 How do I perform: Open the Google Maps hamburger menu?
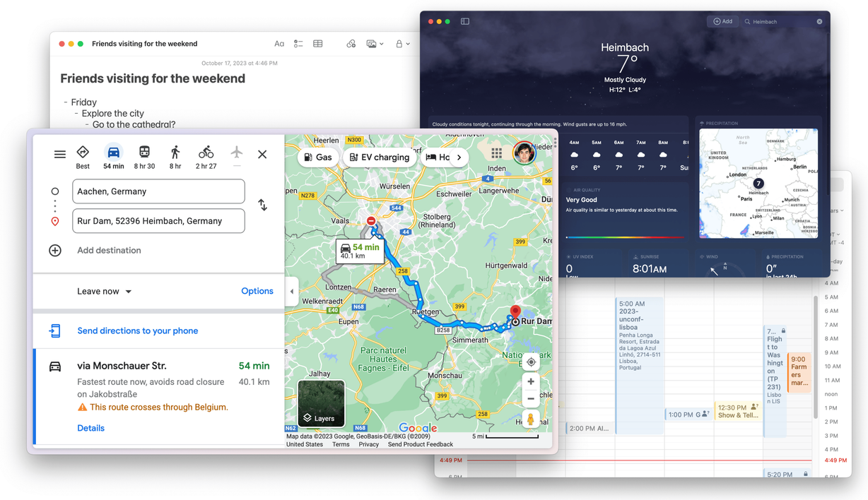tap(60, 155)
